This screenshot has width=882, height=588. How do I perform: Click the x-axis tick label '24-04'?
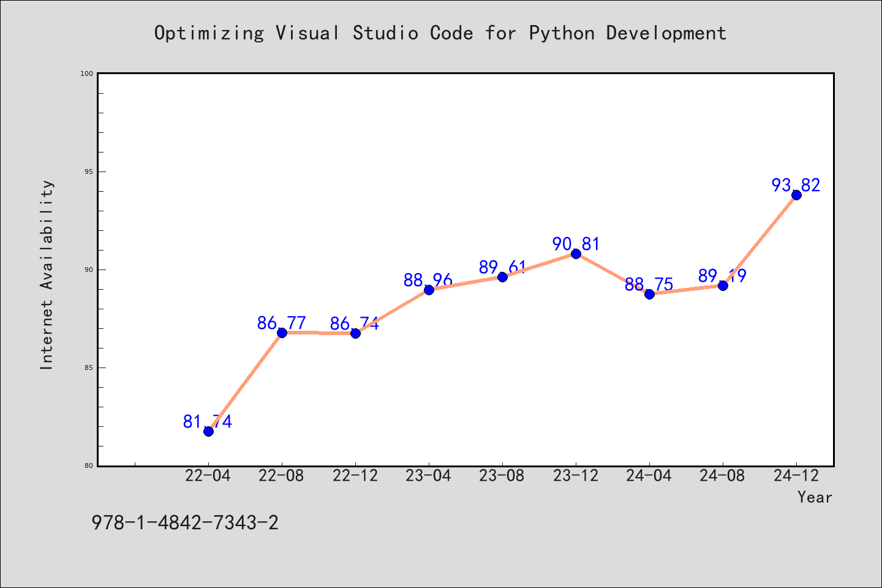(649, 476)
